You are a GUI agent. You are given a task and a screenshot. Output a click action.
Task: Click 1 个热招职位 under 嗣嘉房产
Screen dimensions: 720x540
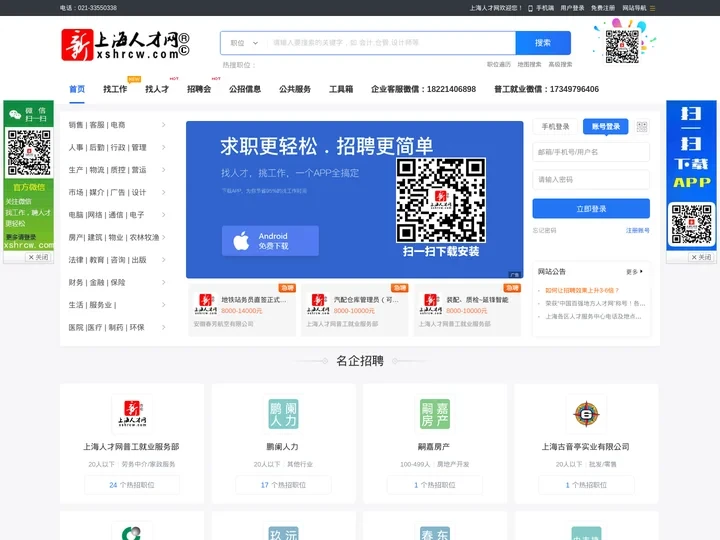435,485
